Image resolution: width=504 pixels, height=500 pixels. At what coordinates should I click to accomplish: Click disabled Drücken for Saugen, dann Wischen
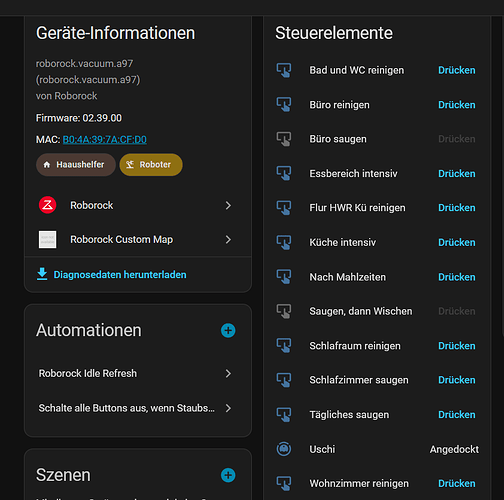(457, 311)
